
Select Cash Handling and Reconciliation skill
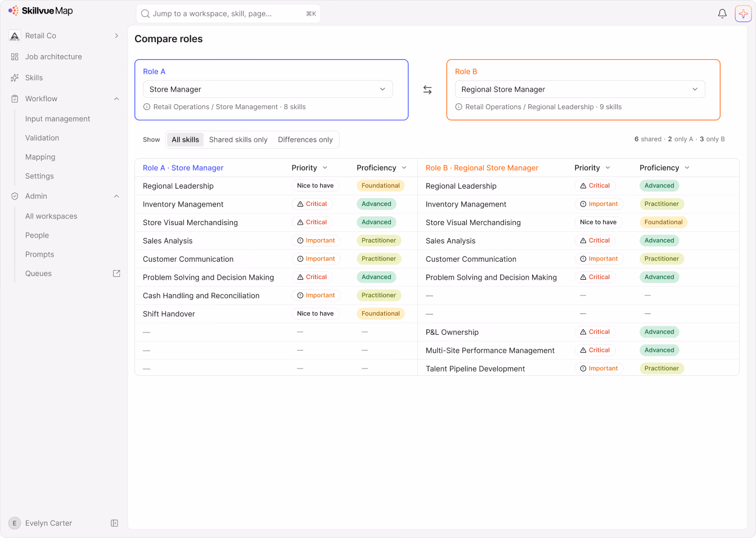click(x=201, y=295)
